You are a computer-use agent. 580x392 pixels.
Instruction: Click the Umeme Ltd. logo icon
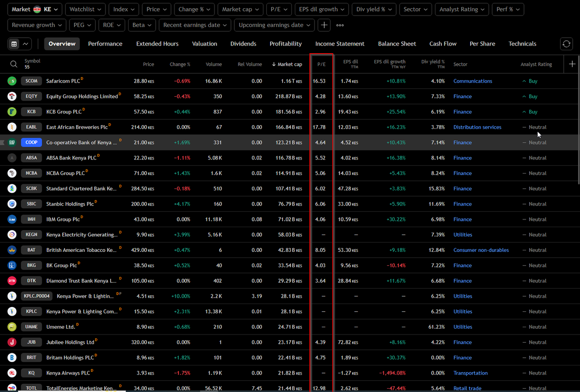(x=12, y=327)
